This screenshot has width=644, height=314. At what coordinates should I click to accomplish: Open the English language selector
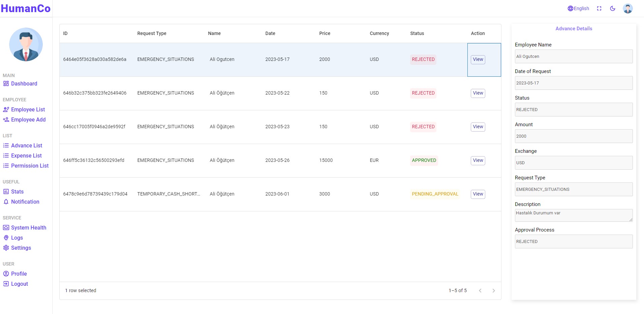[x=578, y=8]
